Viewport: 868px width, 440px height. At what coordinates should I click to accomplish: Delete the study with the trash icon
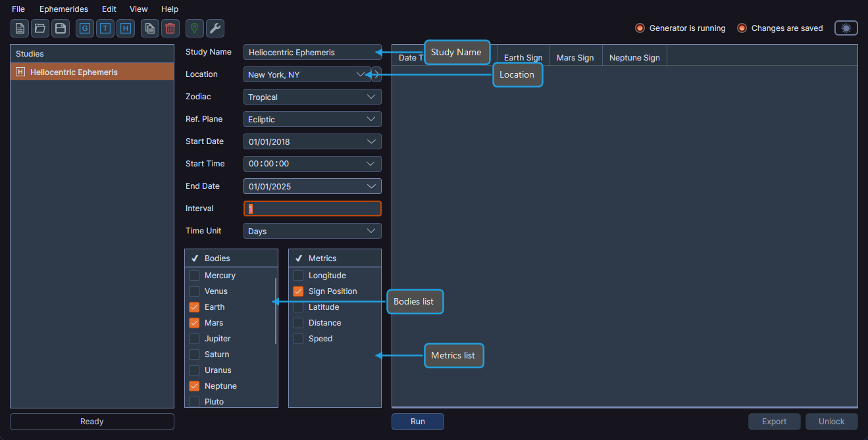pyautogui.click(x=170, y=28)
